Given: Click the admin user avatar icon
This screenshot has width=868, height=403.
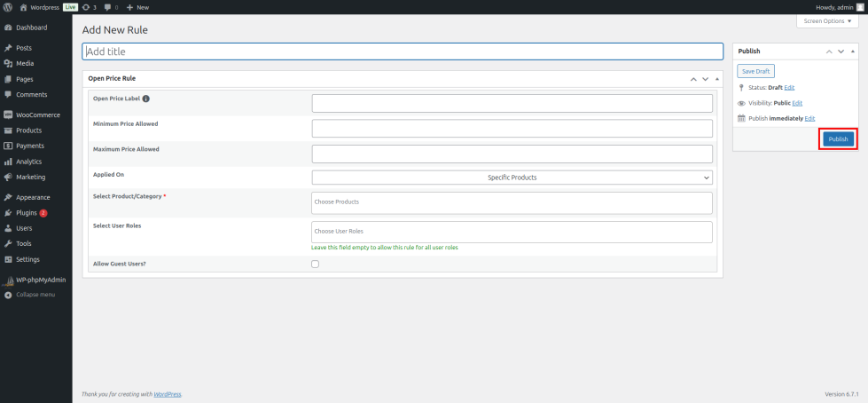Looking at the screenshot, I should [x=860, y=6].
